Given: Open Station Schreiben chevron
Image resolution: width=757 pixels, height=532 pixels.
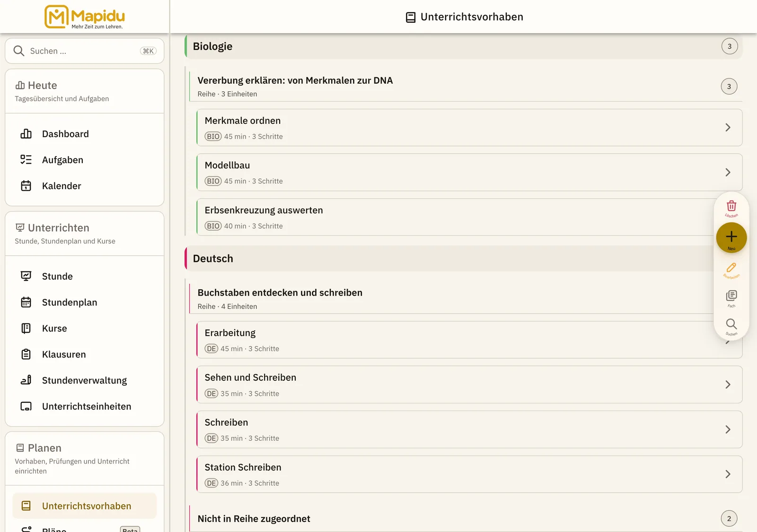Looking at the screenshot, I should [728, 474].
